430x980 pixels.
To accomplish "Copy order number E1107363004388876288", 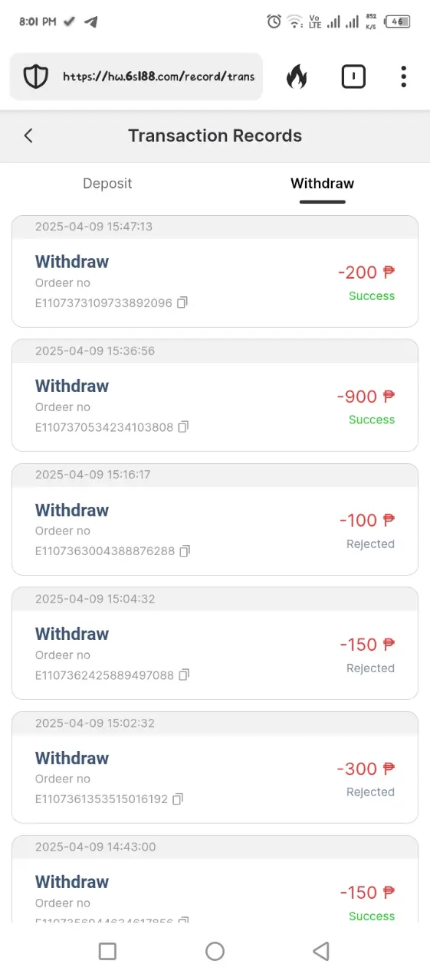I will [x=185, y=550].
